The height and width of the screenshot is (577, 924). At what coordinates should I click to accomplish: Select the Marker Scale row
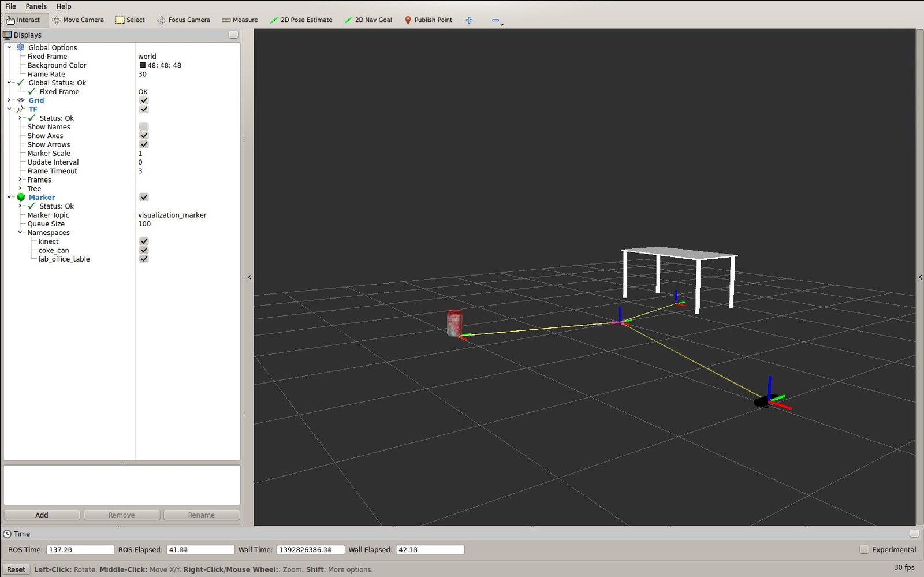pos(122,154)
